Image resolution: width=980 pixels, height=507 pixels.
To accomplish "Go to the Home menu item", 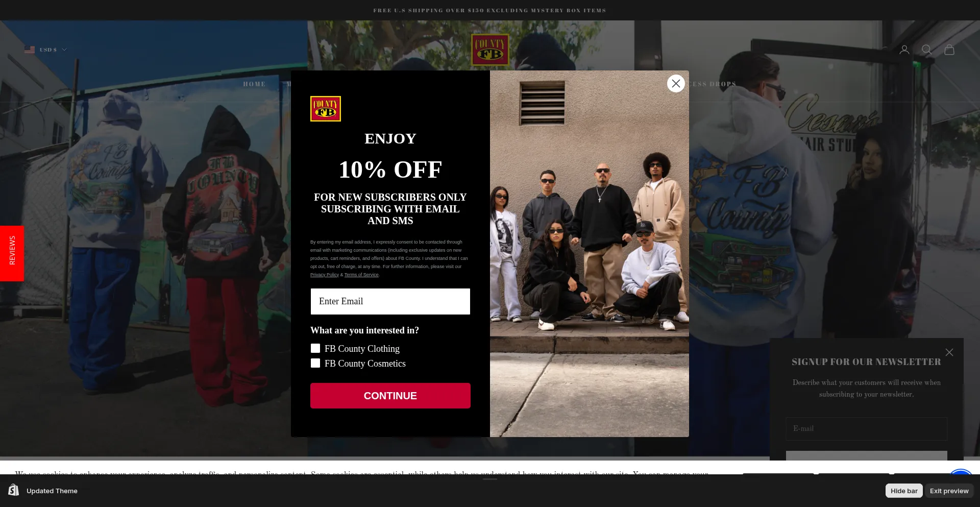I will [254, 84].
